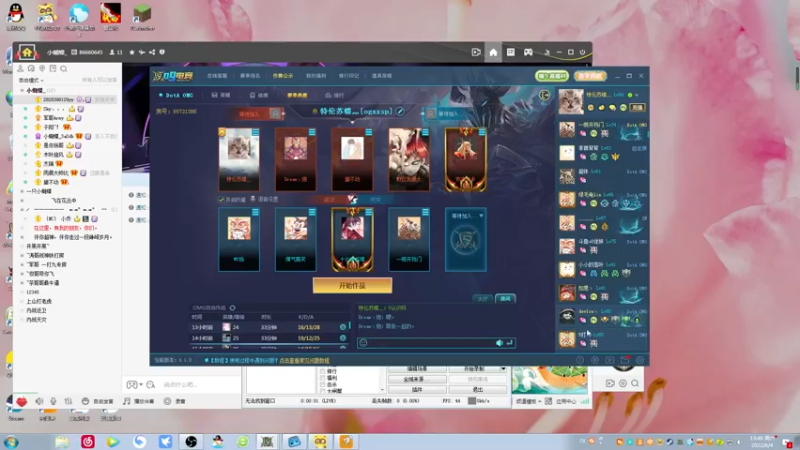Open the menu icon on the cat avatar card
This screenshot has height=450, width=800.
(x=255, y=132)
